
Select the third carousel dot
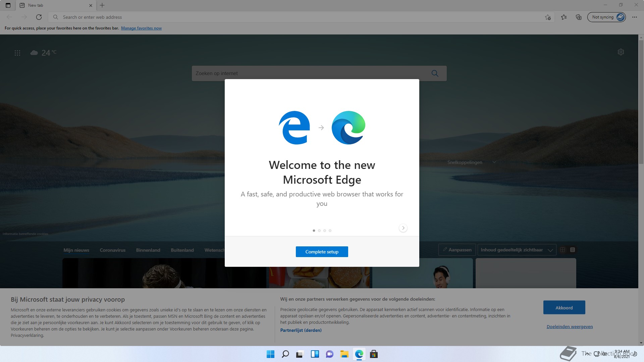pos(325,231)
